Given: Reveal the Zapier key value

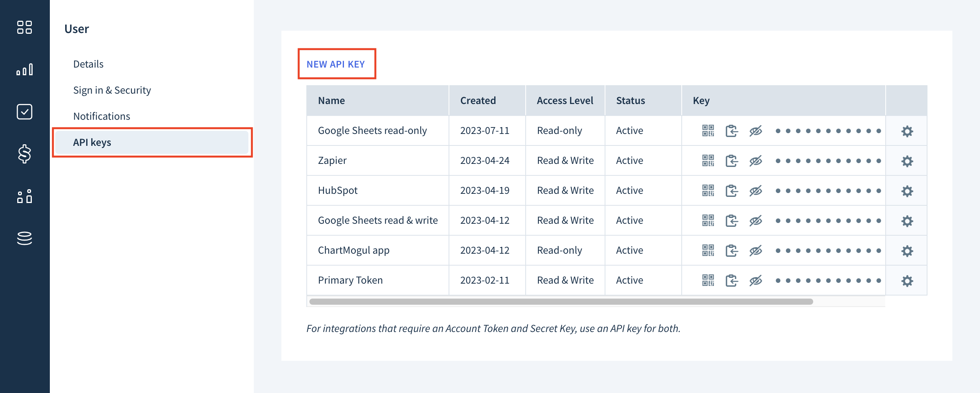Looking at the screenshot, I should (756, 161).
